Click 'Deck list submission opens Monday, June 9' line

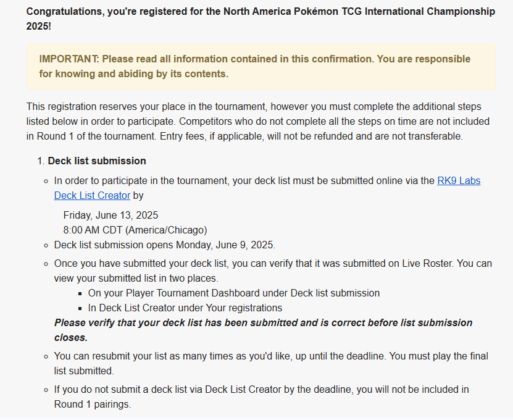coord(165,245)
